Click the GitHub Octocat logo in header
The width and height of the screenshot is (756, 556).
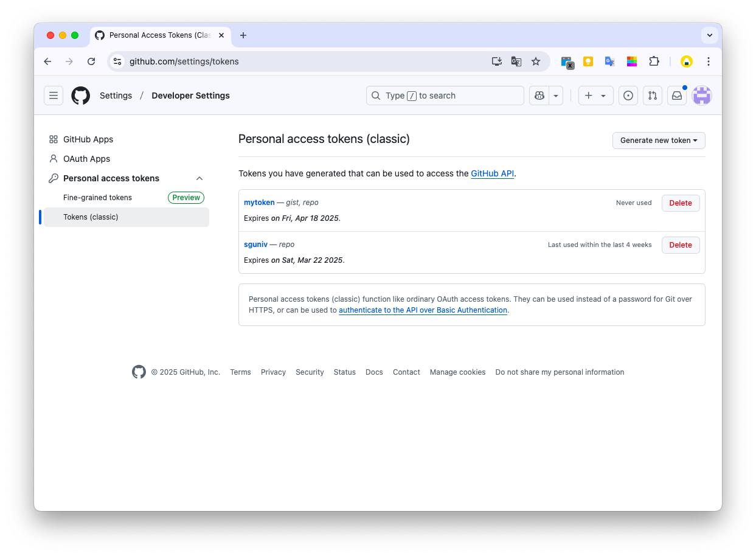(x=81, y=96)
